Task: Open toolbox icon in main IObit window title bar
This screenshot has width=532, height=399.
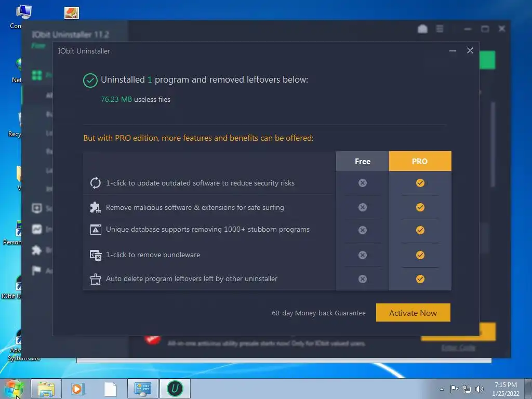Action: [x=422, y=29]
